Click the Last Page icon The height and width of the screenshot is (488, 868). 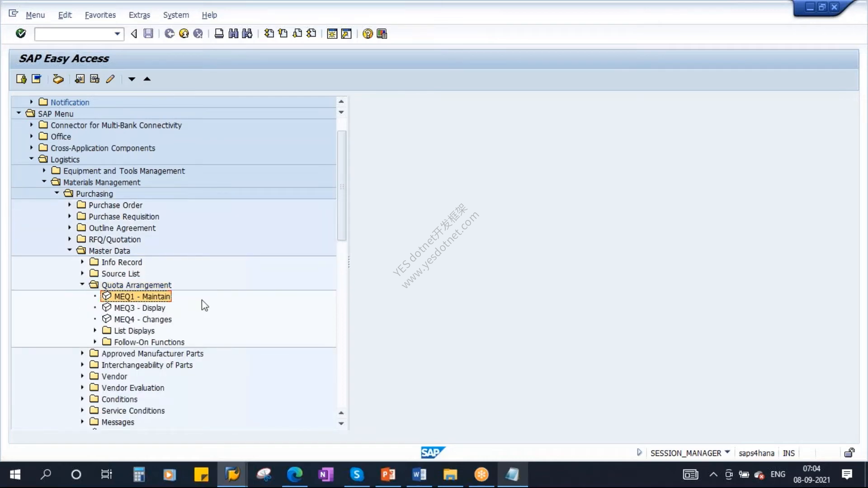[x=311, y=33]
